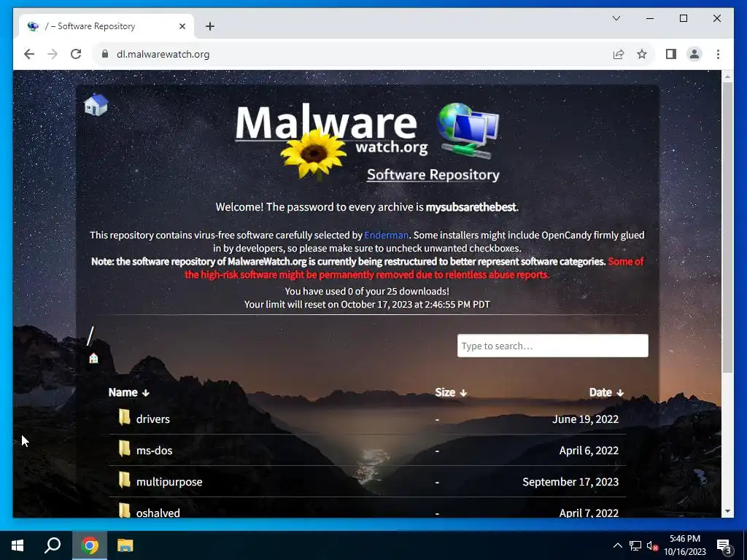Open the ms-dos directory link
Viewport: 747px width, 560px height.
click(155, 451)
